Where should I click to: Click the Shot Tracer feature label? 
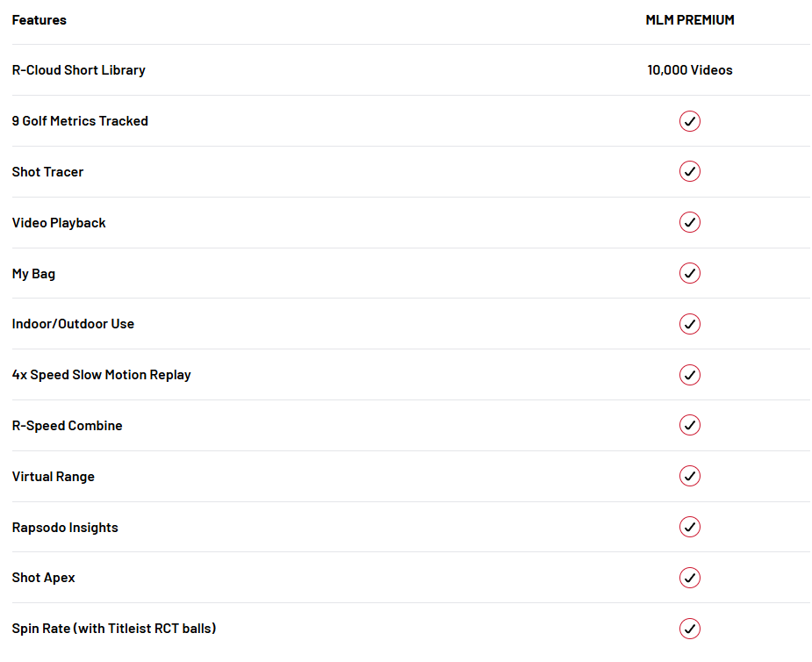click(47, 171)
